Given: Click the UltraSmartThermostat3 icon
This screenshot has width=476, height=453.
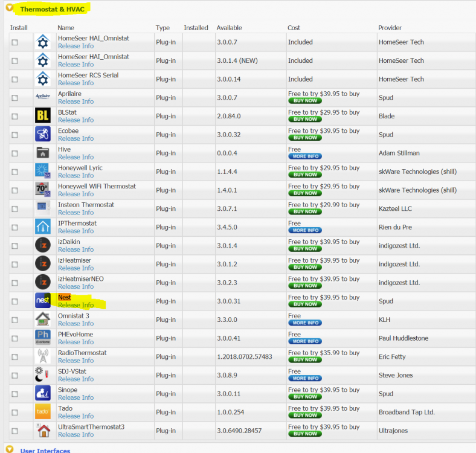Looking at the screenshot, I should tap(42, 431).
